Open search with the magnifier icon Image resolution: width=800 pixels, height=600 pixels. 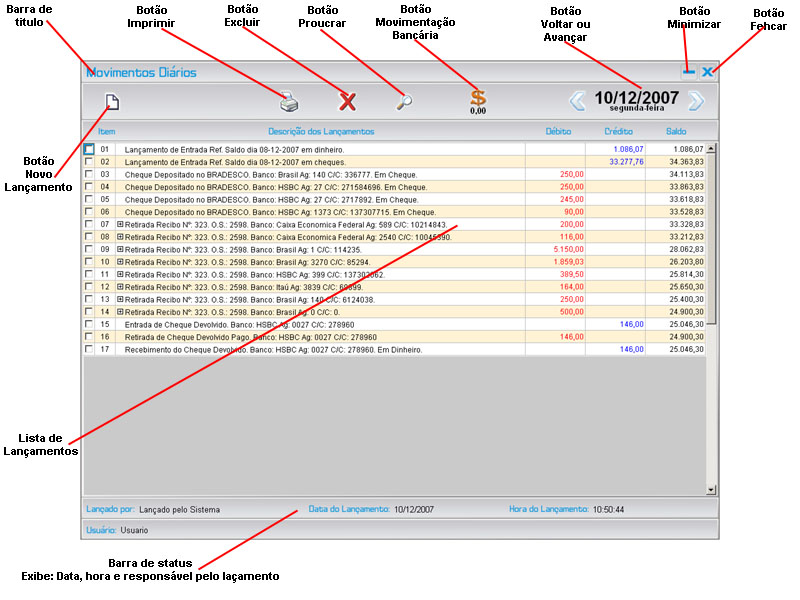click(x=404, y=100)
